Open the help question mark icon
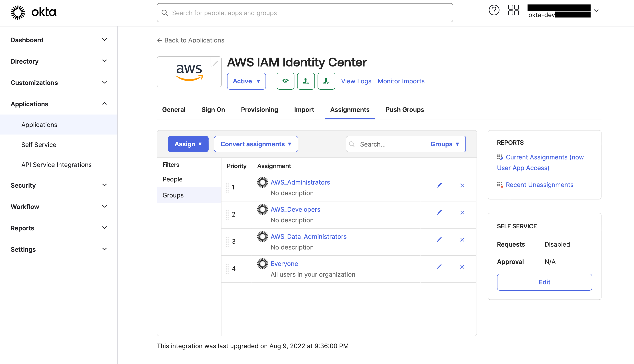Viewport: 634px width, 364px height. click(x=494, y=10)
